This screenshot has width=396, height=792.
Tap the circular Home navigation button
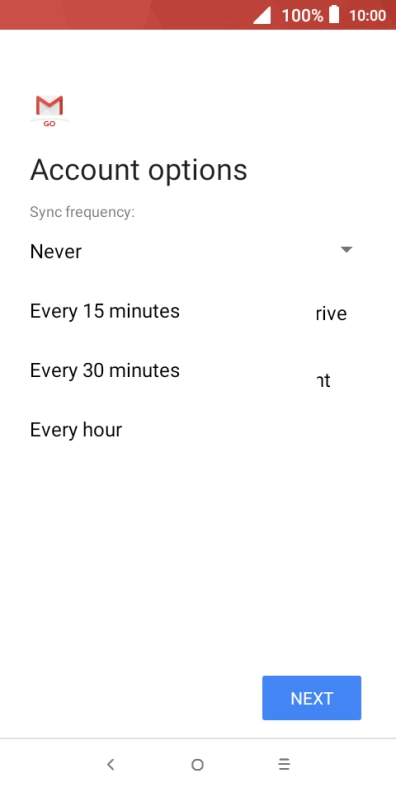coord(197,765)
